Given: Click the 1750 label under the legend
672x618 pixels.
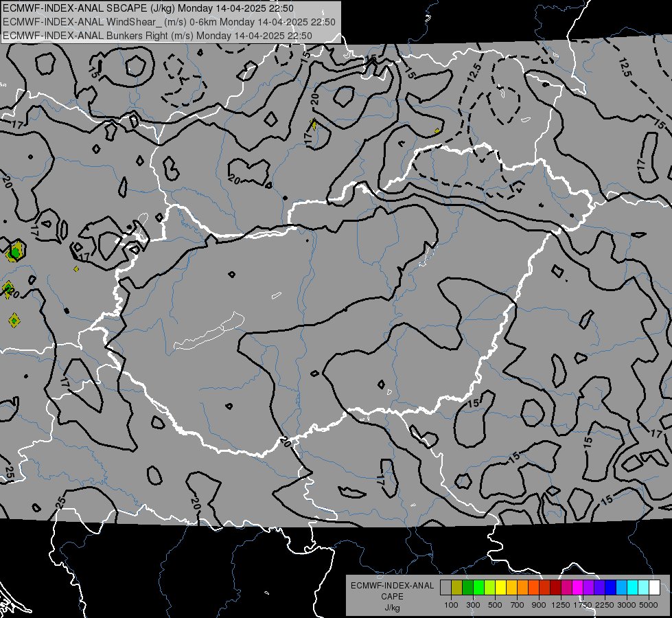Looking at the screenshot, I should click(x=583, y=605).
